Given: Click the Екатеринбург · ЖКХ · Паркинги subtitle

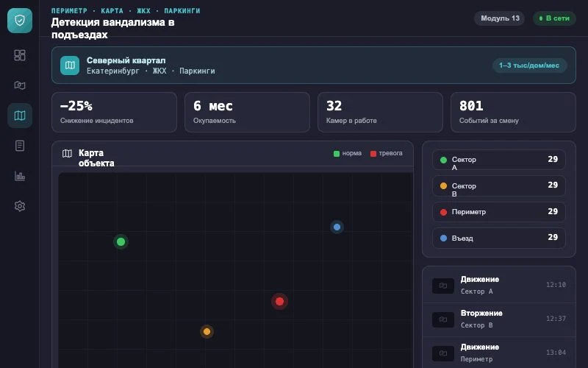Looking at the screenshot, I should coord(151,71).
